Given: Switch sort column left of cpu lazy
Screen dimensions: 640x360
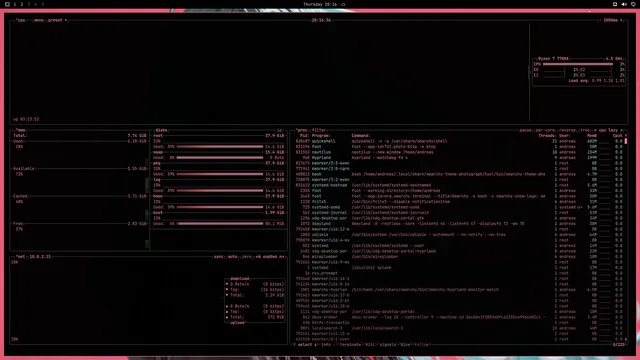Looking at the screenshot, I should [595, 130].
